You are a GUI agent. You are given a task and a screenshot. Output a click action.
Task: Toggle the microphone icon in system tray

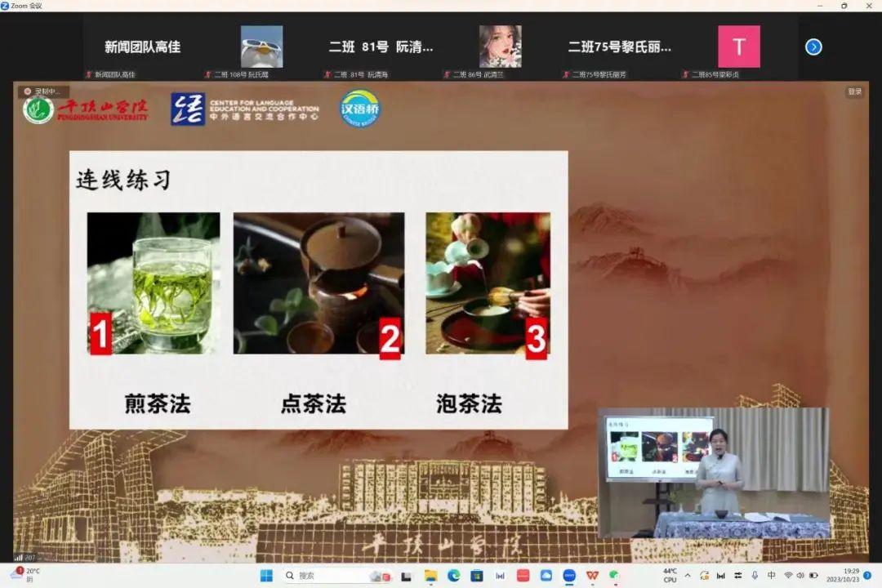755,576
